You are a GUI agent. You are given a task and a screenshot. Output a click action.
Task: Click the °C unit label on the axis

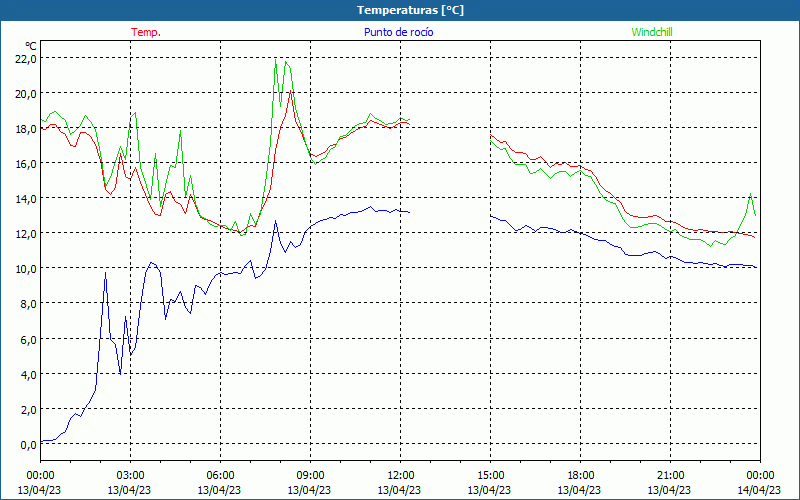point(31,46)
